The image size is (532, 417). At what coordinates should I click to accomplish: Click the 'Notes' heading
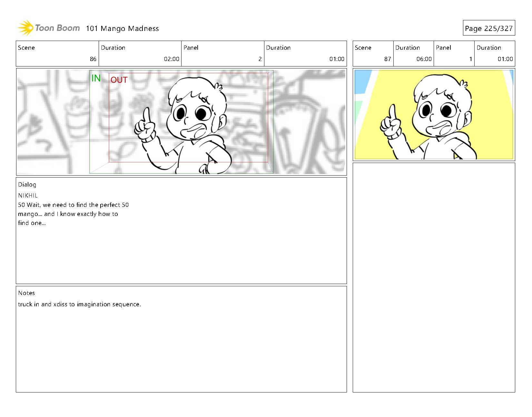tap(26, 293)
